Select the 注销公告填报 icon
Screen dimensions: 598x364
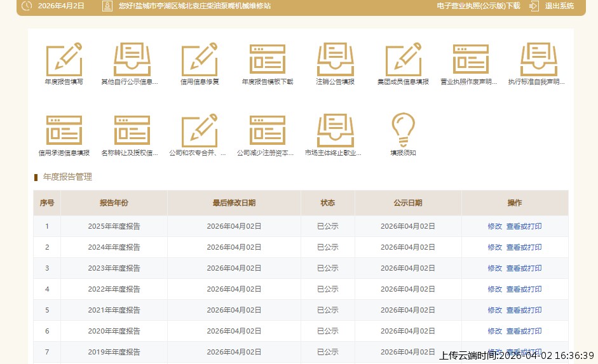coord(336,60)
